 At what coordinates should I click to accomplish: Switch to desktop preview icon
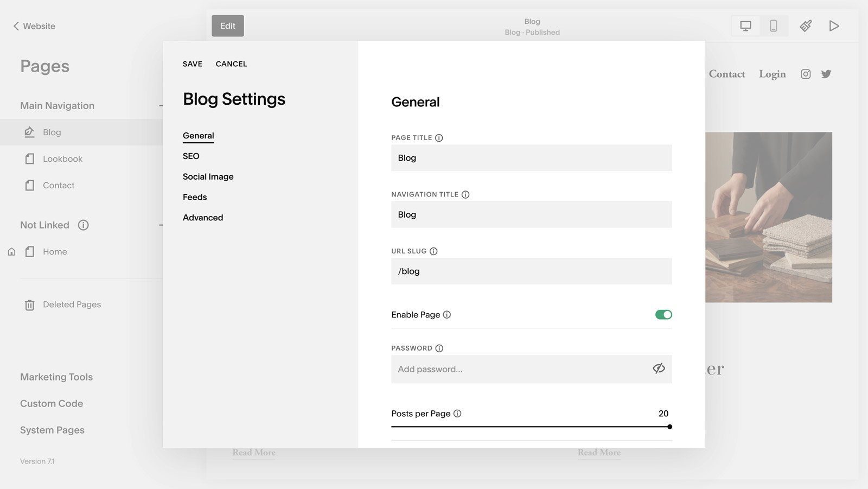click(746, 26)
